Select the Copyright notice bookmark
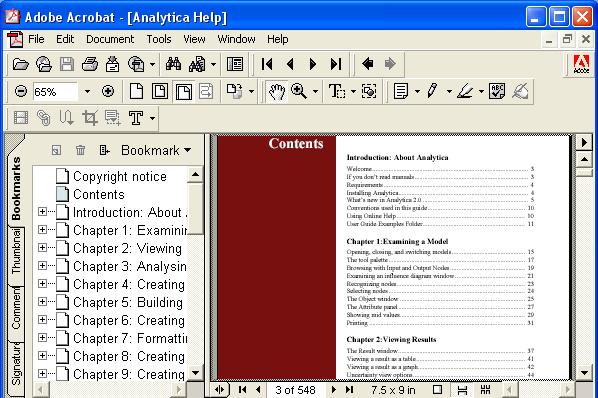This screenshot has height=398, width=598. [x=120, y=176]
